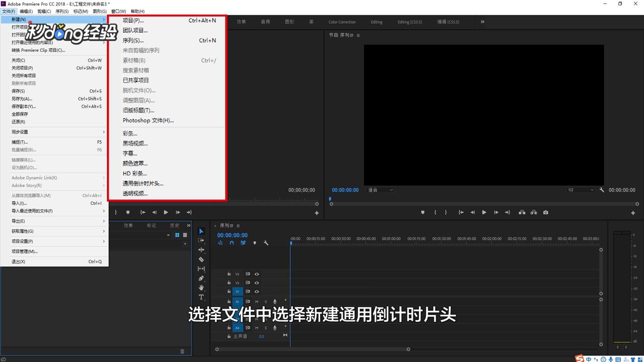Expand workspace overflow chevrons
The height and width of the screenshot is (362, 644).
point(482,22)
